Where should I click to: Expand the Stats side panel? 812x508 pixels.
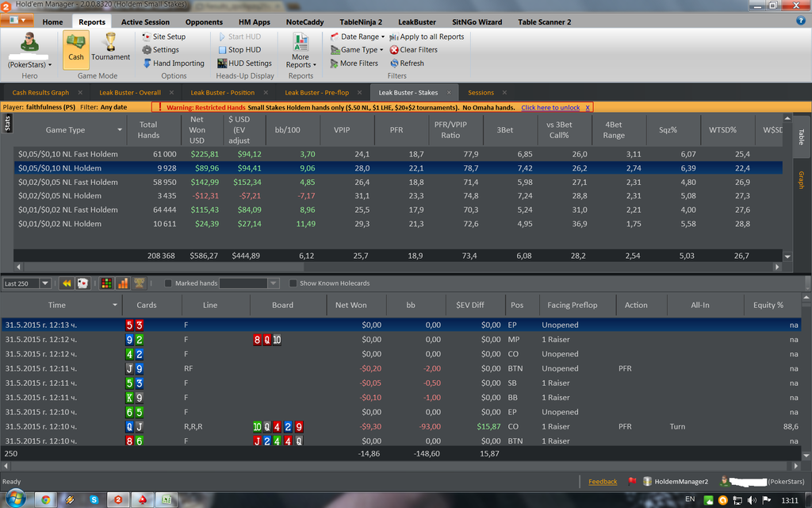(x=7, y=123)
